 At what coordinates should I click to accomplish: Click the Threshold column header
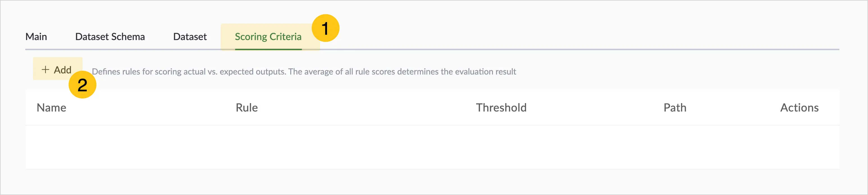(x=501, y=108)
